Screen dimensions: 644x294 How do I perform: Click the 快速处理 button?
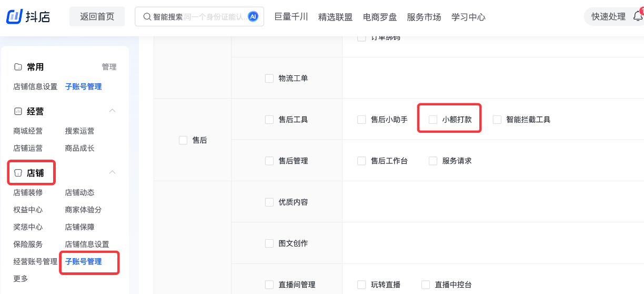point(608,17)
